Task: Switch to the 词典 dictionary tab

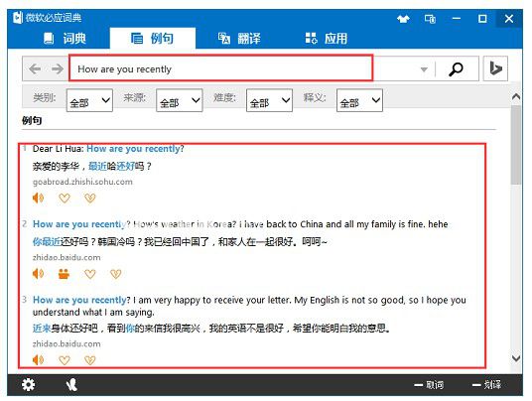Action: [x=66, y=39]
